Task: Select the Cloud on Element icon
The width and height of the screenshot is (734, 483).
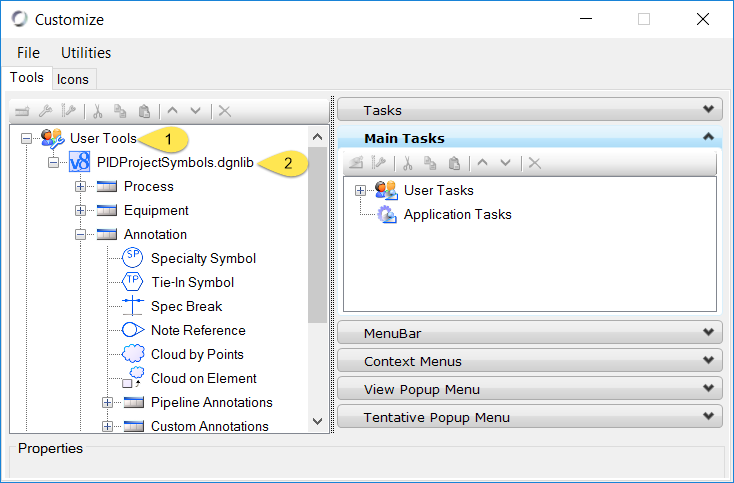Action: click(x=133, y=378)
